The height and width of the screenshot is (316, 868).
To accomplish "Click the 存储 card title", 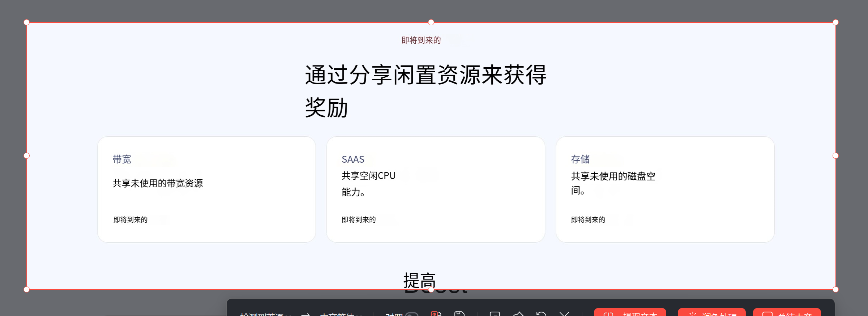I will pyautogui.click(x=580, y=159).
